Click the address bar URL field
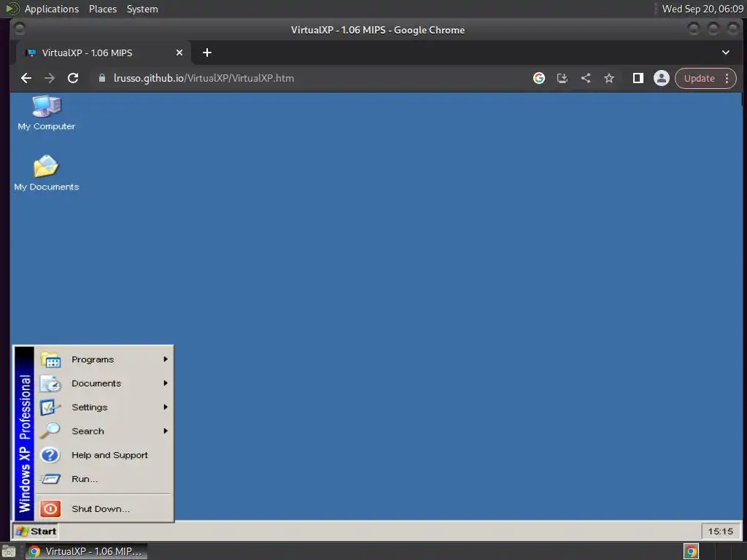The image size is (747, 560). click(x=309, y=78)
